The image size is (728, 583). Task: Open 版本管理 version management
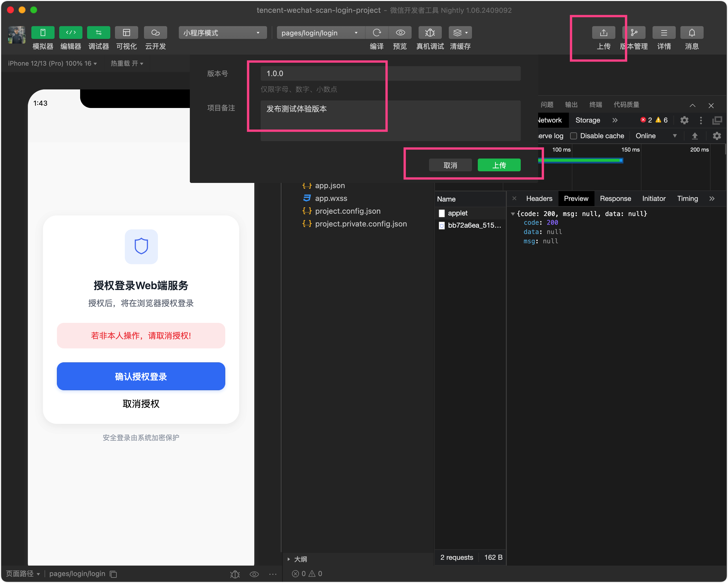[634, 33]
